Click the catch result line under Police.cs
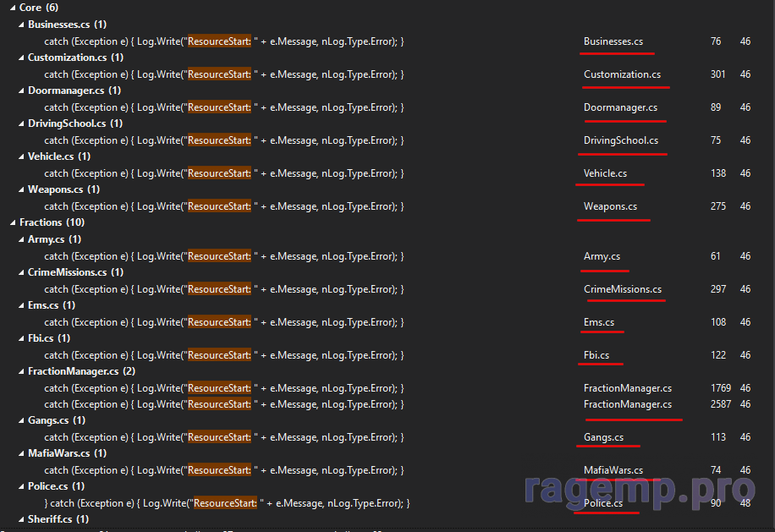 228,503
